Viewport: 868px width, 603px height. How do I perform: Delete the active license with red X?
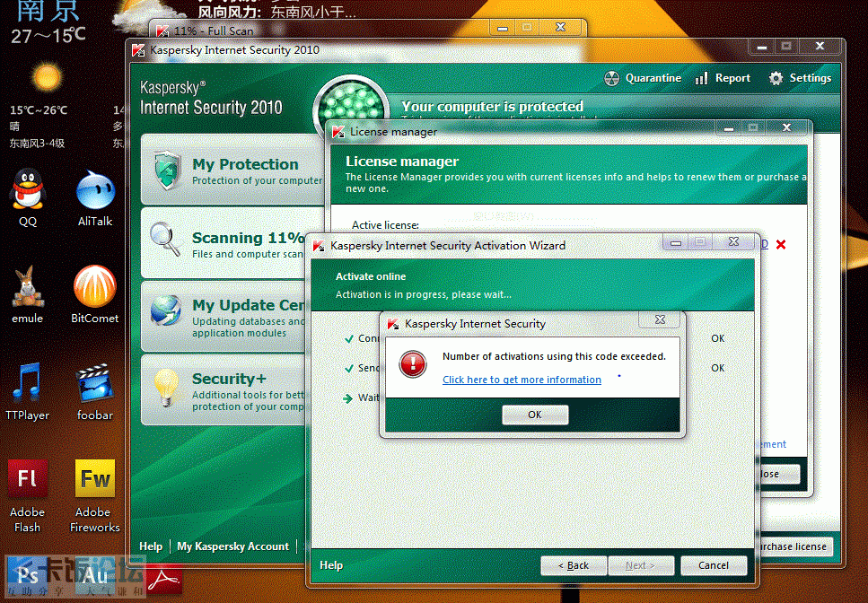pos(781,244)
